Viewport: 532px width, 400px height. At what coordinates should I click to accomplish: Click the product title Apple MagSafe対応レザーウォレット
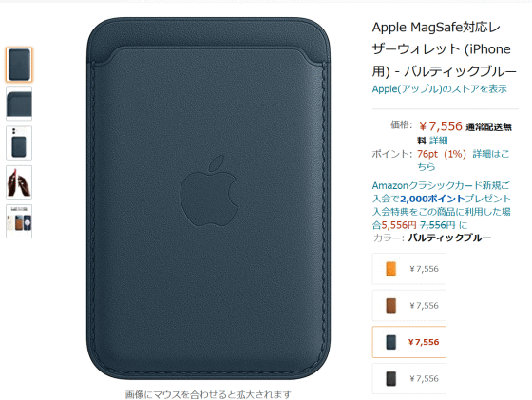(x=445, y=49)
